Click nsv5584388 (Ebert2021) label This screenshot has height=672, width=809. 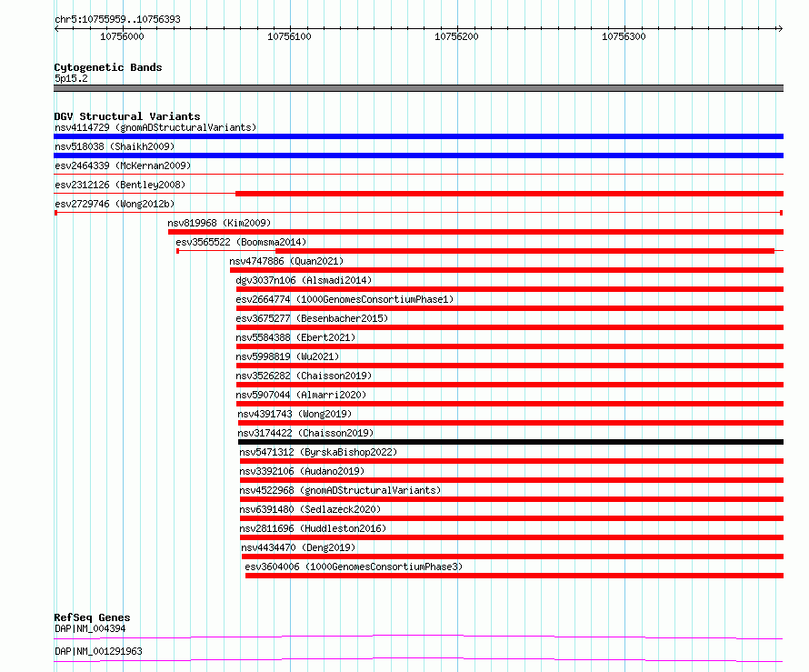click(295, 337)
